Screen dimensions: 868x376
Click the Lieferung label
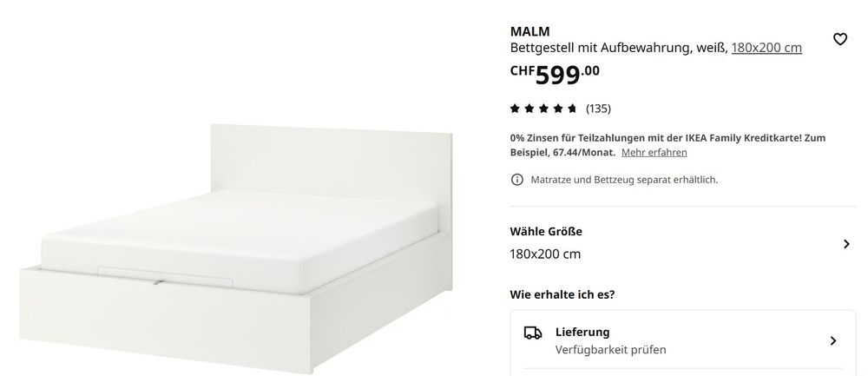(582, 332)
